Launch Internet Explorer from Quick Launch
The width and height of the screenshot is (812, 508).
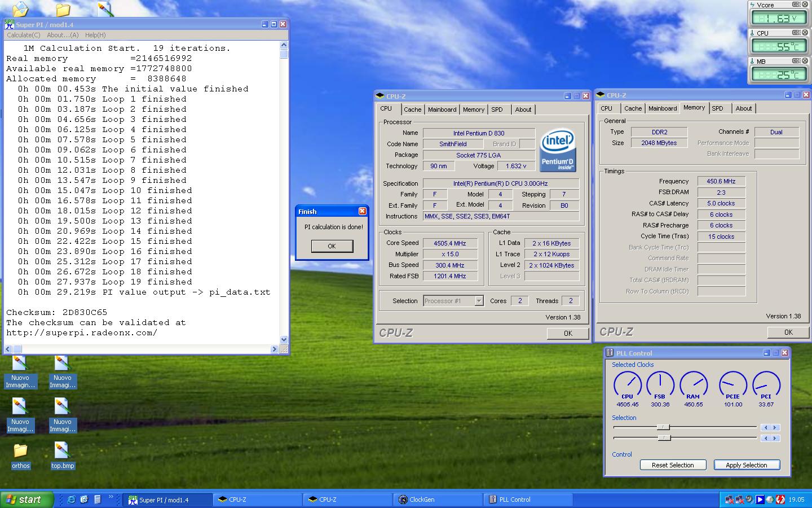(71, 500)
